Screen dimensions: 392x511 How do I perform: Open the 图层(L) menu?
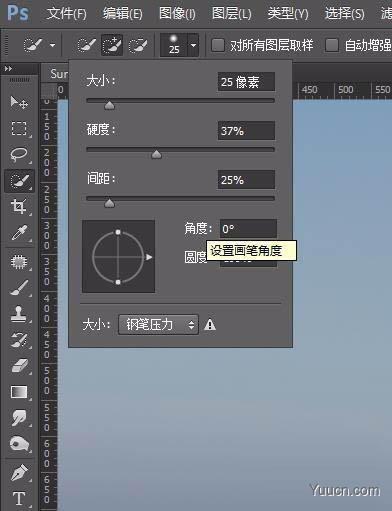pyautogui.click(x=232, y=14)
